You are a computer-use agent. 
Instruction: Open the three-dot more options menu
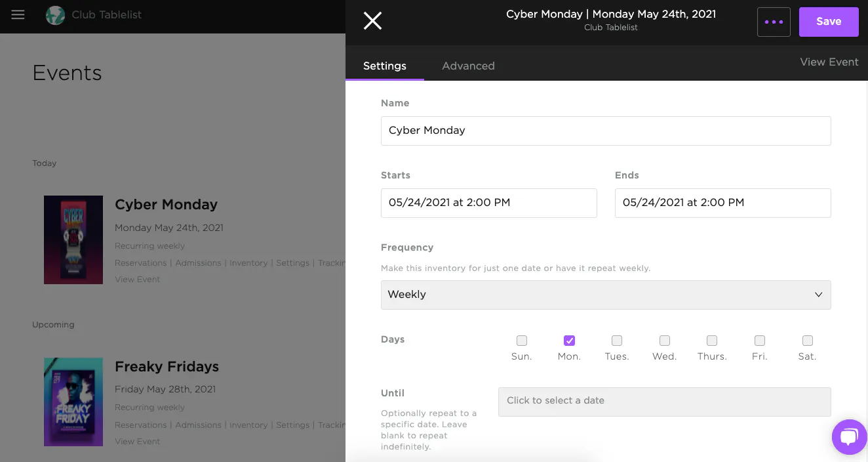[x=774, y=22]
